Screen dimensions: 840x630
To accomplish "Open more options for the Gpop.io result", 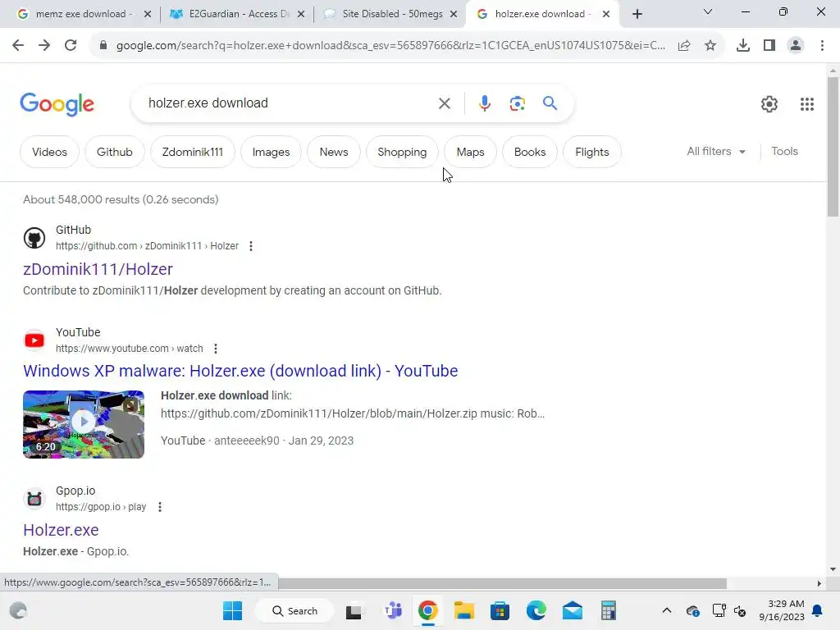I will point(160,507).
